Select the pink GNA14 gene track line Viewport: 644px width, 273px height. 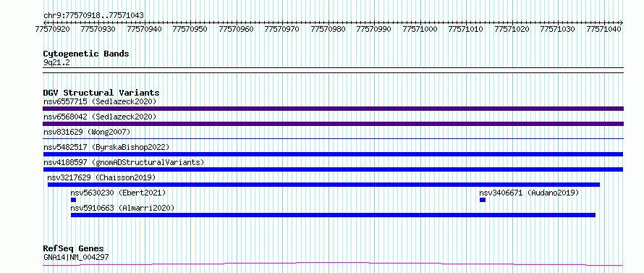pyautogui.click(x=333, y=264)
